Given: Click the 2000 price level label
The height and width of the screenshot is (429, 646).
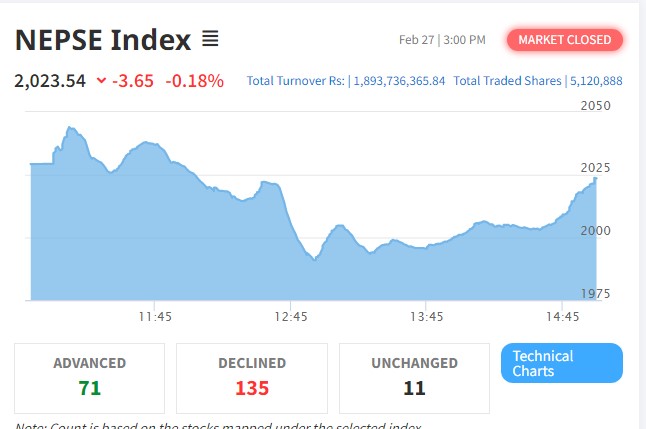Looking at the screenshot, I should [x=595, y=230].
